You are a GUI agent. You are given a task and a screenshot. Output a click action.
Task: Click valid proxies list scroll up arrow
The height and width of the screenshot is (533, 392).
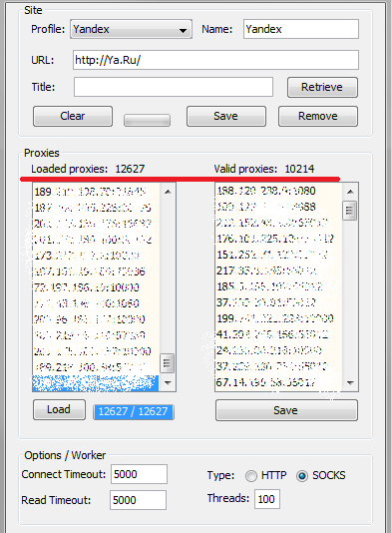[350, 192]
